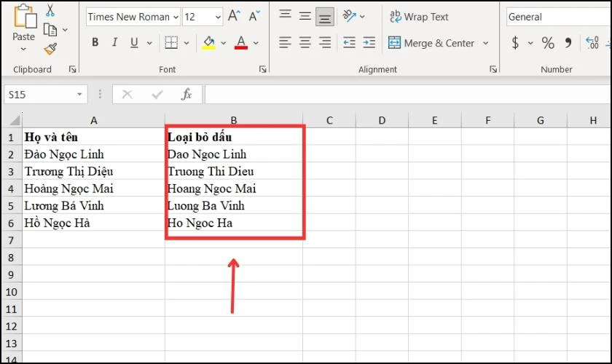This screenshot has height=364, width=612.
Task: Click the Insert Function fx icon
Action: click(x=187, y=95)
